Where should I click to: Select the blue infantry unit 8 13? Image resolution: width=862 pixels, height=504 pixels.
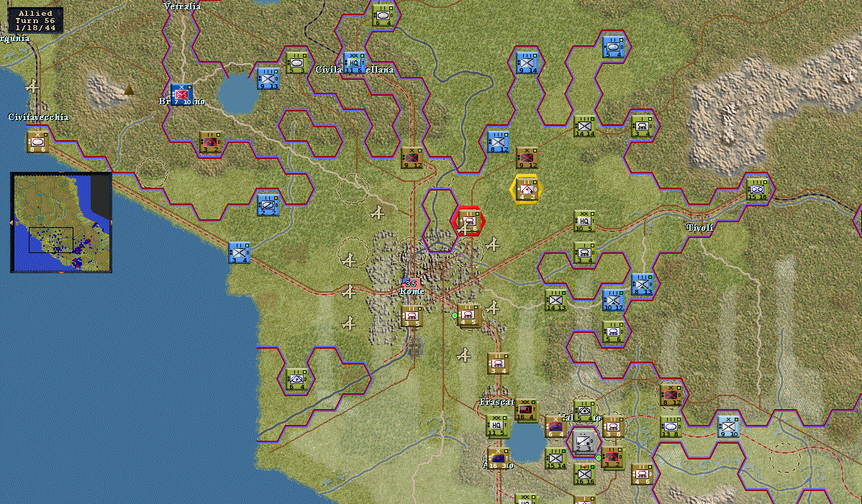[642, 285]
